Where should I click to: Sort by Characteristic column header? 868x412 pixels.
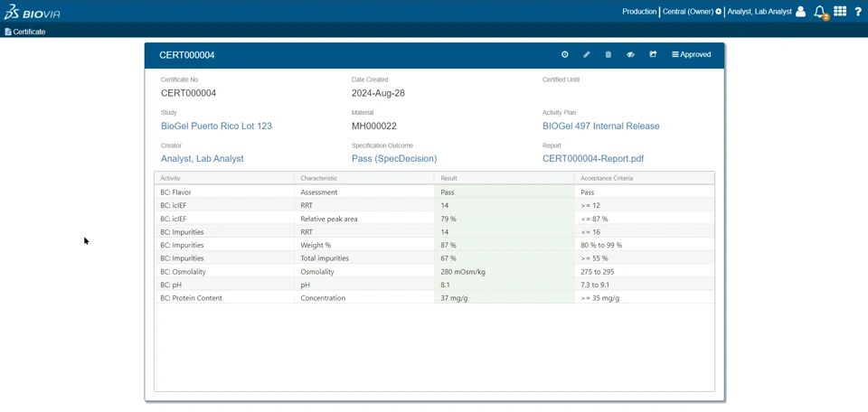coord(364,178)
